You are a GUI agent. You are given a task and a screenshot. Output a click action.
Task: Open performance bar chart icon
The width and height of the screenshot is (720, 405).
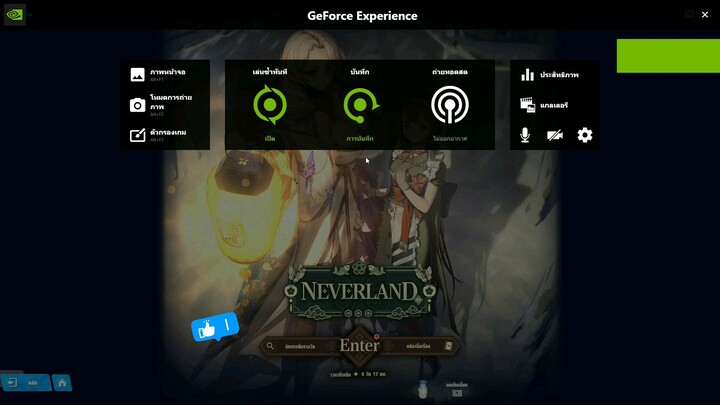click(x=527, y=74)
